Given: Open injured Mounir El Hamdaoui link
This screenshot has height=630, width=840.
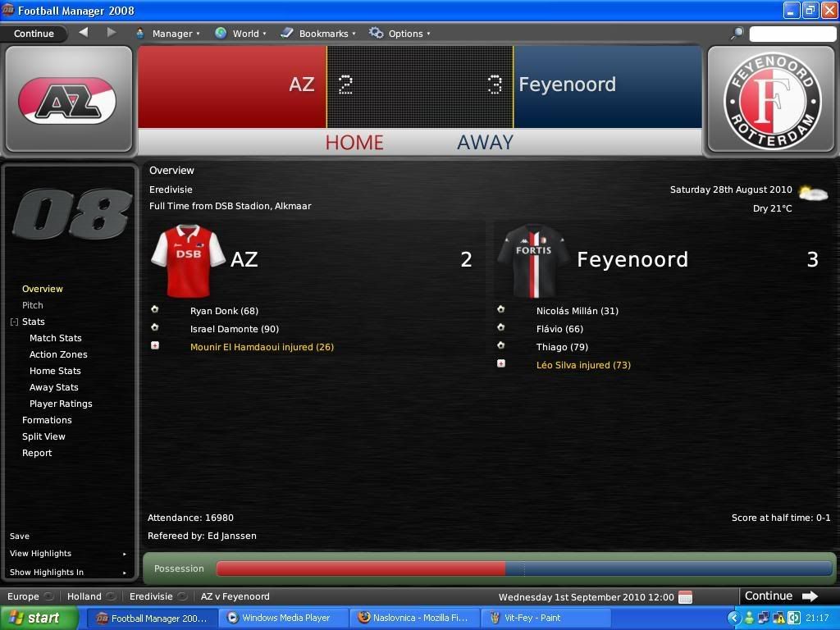Looking at the screenshot, I should click(262, 347).
